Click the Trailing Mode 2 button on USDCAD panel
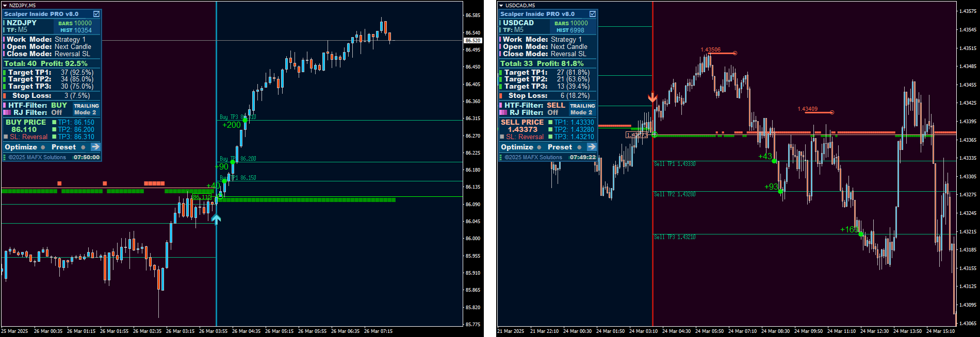Screen dimensions: 980x337 pyautogui.click(x=582, y=109)
